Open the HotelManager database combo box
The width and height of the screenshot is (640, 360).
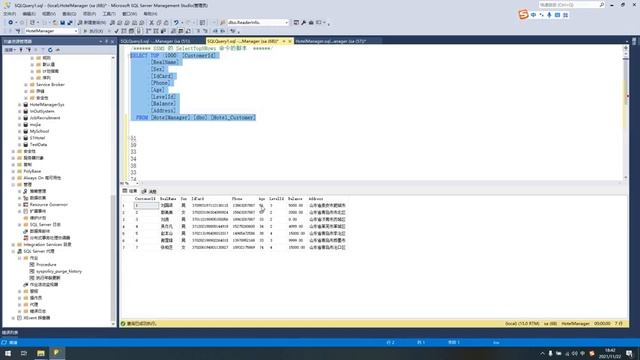51,31
